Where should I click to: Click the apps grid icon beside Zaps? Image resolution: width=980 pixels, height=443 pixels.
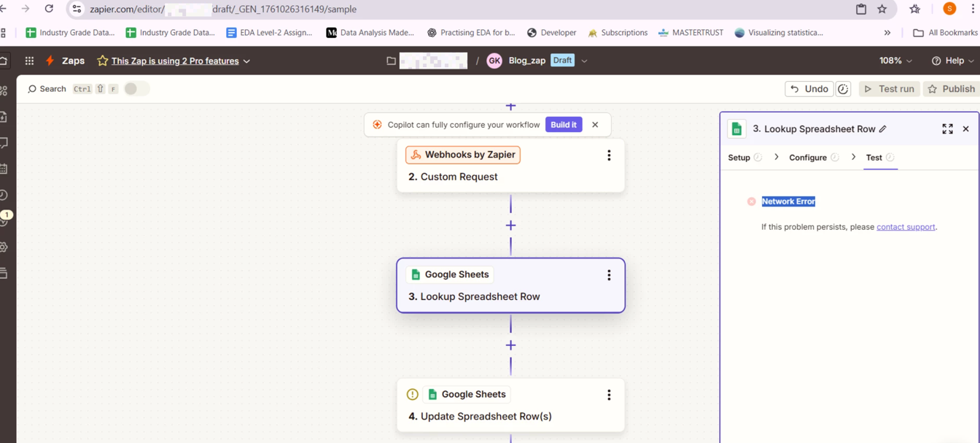point(29,61)
